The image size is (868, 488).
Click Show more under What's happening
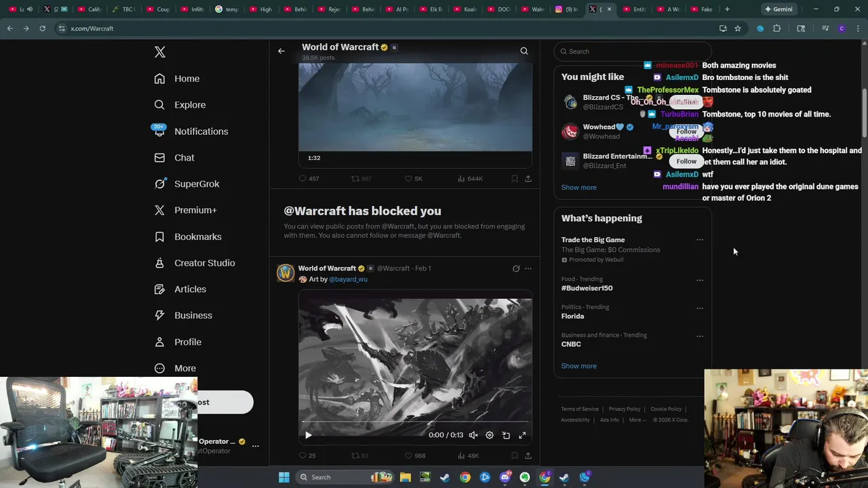coord(578,366)
